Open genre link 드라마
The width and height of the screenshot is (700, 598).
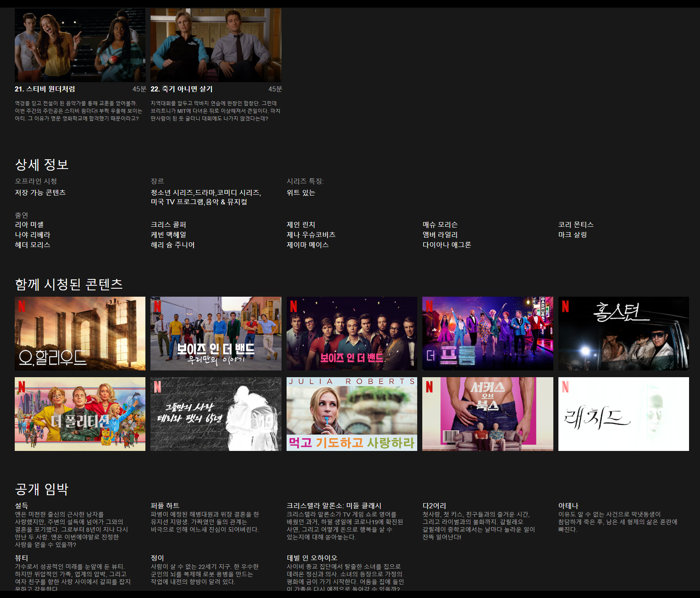point(205,193)
